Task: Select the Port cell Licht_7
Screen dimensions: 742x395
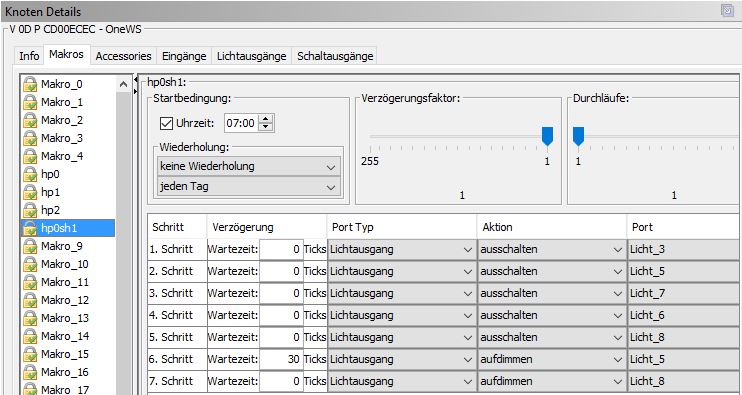Action: (684, 293)
